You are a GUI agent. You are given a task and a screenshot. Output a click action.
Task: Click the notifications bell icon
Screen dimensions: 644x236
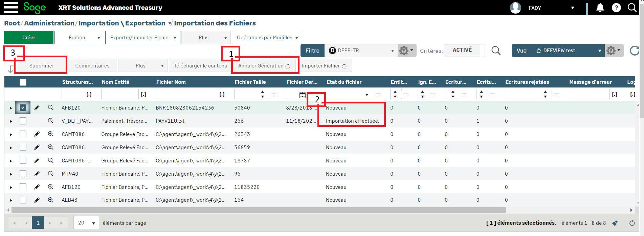tap(600, 7)
